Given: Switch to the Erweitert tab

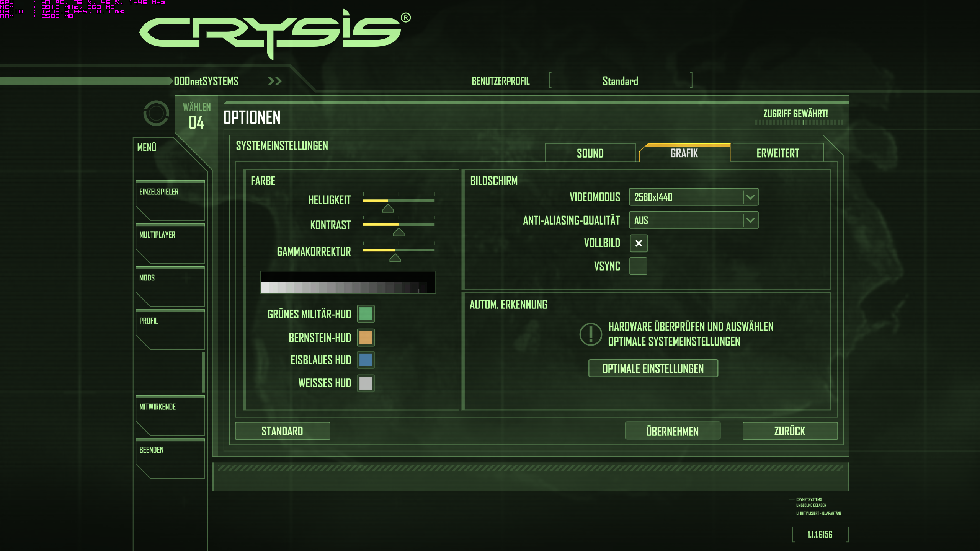Looking at the screenshot, I should tap(777, 153).
